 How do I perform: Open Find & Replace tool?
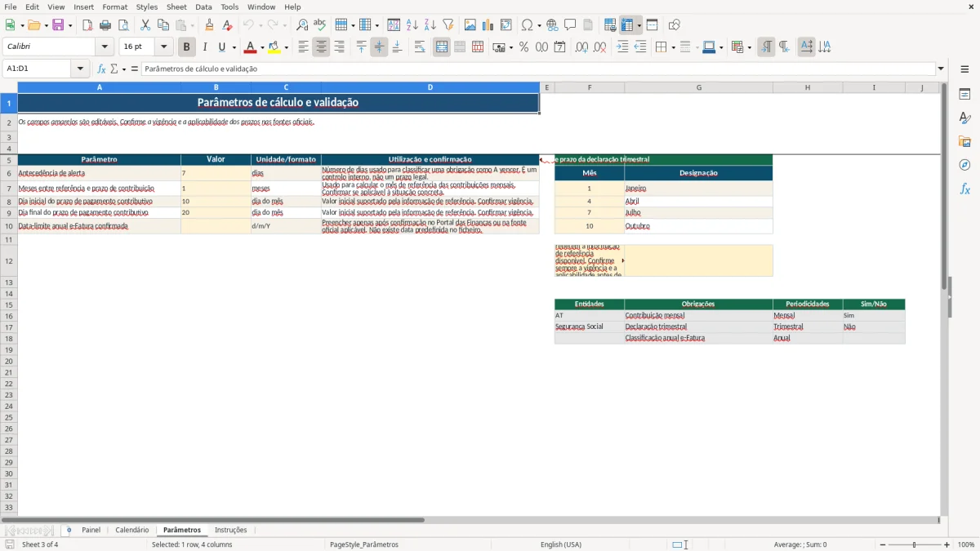(x=302, y=25)
